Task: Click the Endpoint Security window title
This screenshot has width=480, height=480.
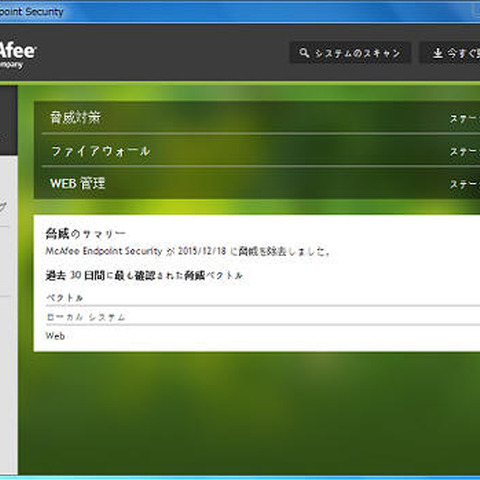Action: tap(31, 12)
